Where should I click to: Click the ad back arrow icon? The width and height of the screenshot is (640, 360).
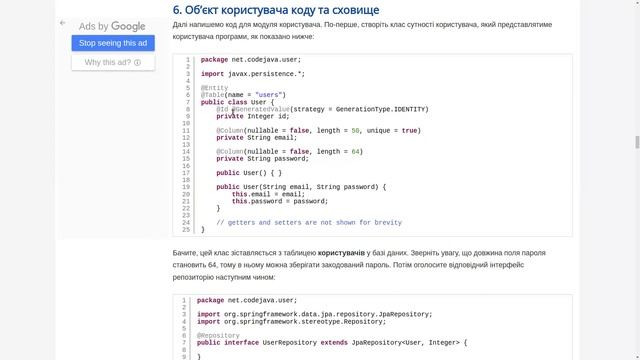click(62, 23)
